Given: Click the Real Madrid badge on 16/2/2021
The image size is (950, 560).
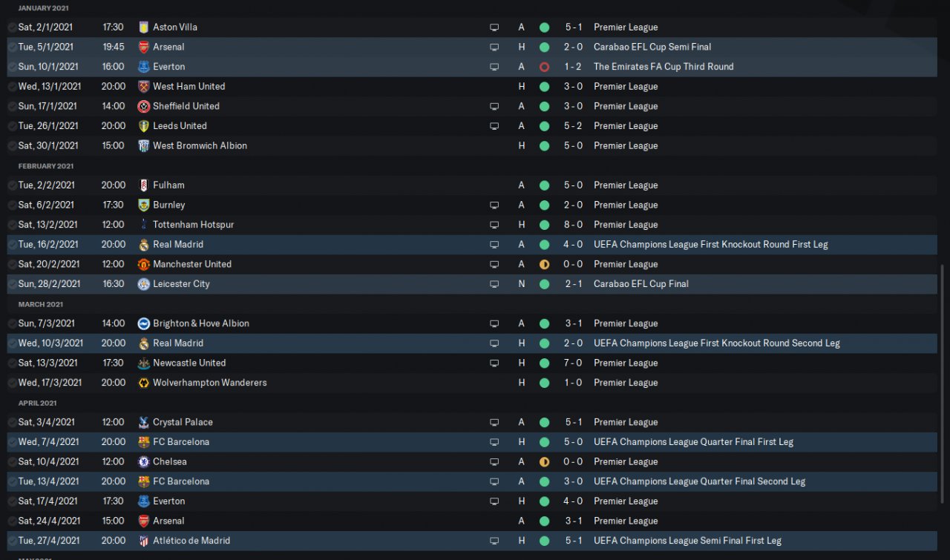Looking at the screenshot, I should coord(143,245).
